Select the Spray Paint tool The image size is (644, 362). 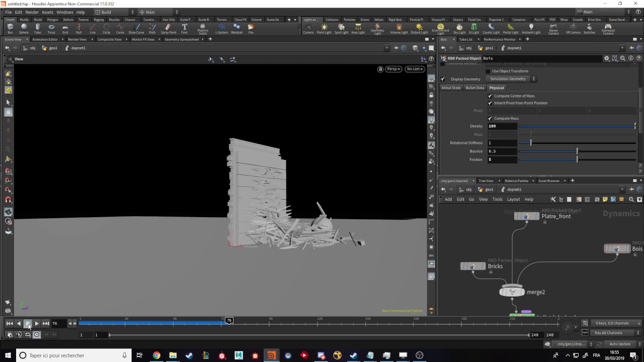click(x=169, y=29)
